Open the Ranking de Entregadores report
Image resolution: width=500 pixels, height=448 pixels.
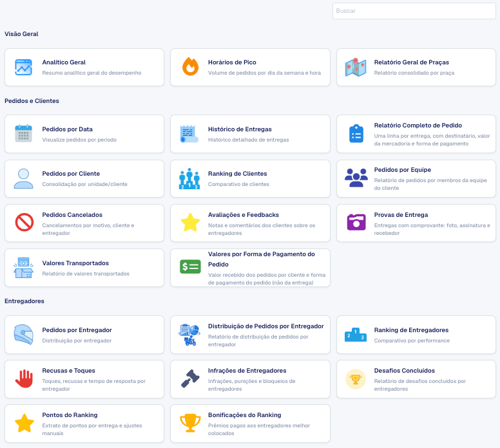[x=416, y=335]
